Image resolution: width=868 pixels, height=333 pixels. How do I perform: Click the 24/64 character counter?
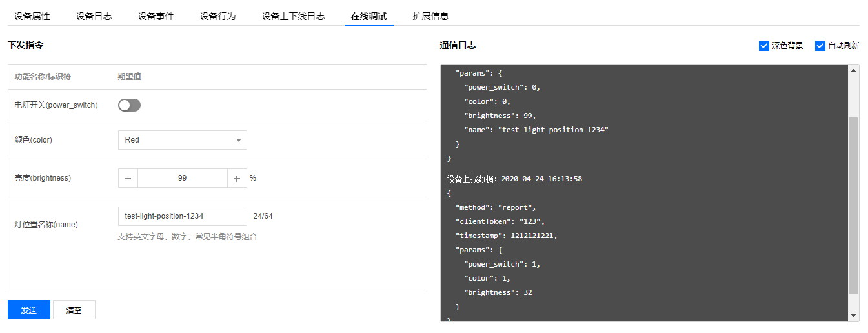tap(263, 216)
